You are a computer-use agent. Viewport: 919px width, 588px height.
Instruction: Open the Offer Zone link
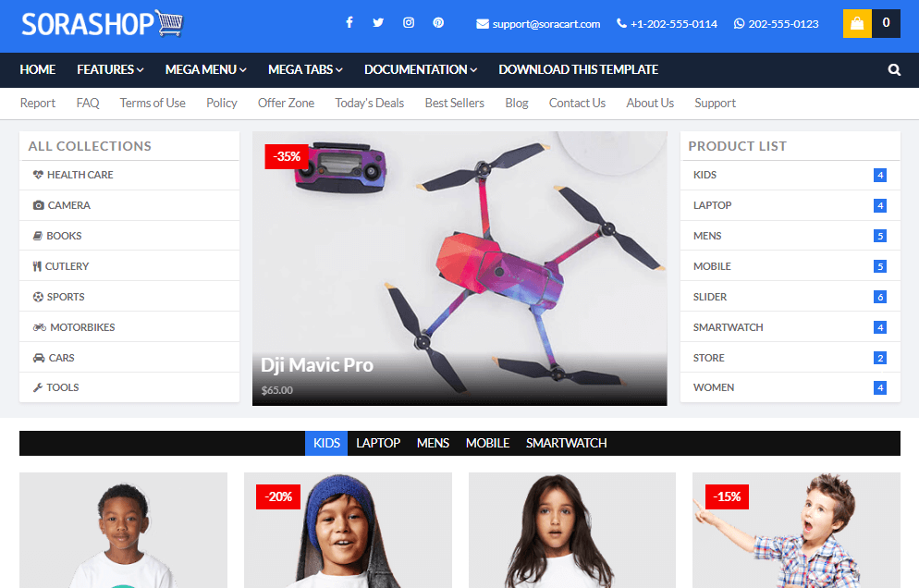pos(286,104)
